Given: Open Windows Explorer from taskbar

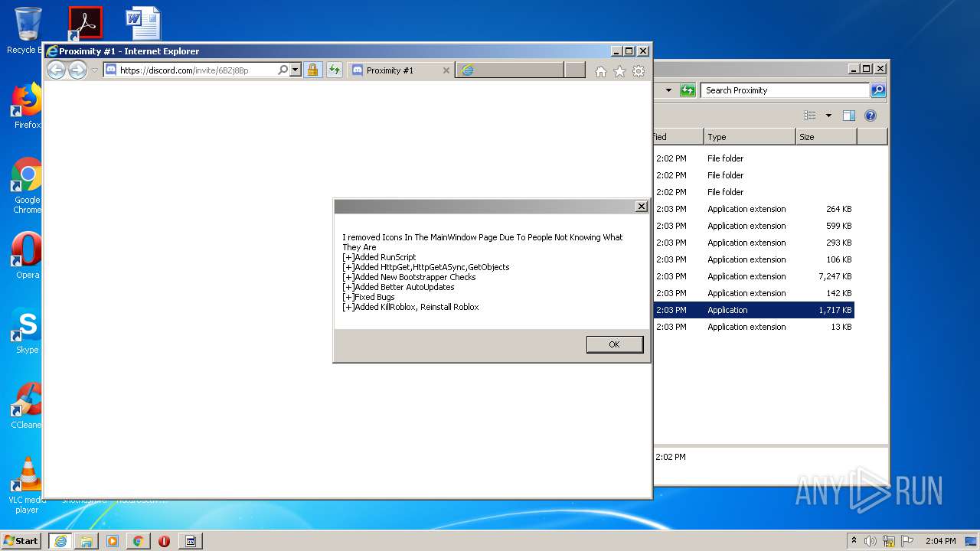Looking at the screenshot, I should pos(87,540).
